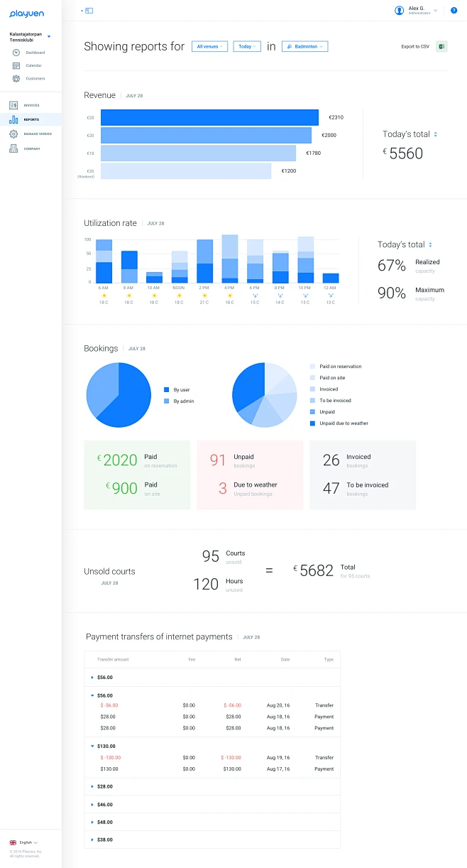The image size is (467, 868).
Task: Toggle Utilization Today's total sort arrows
Action: click(430, 244)
